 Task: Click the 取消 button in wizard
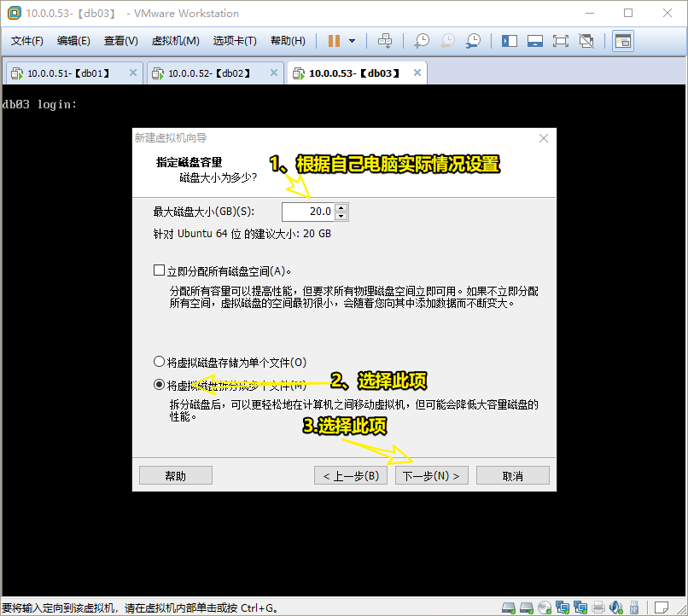(512, 475)
